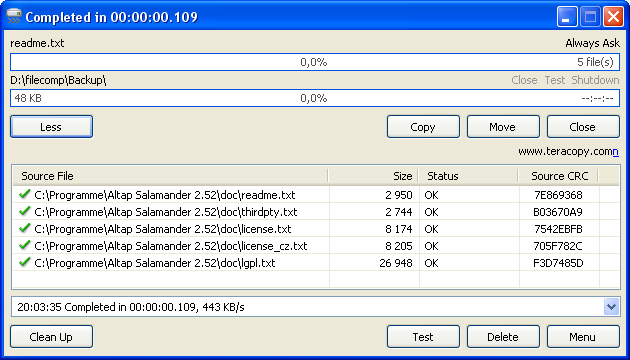
Task: Expand the log dropdown arrow
Action: (612, 307)
